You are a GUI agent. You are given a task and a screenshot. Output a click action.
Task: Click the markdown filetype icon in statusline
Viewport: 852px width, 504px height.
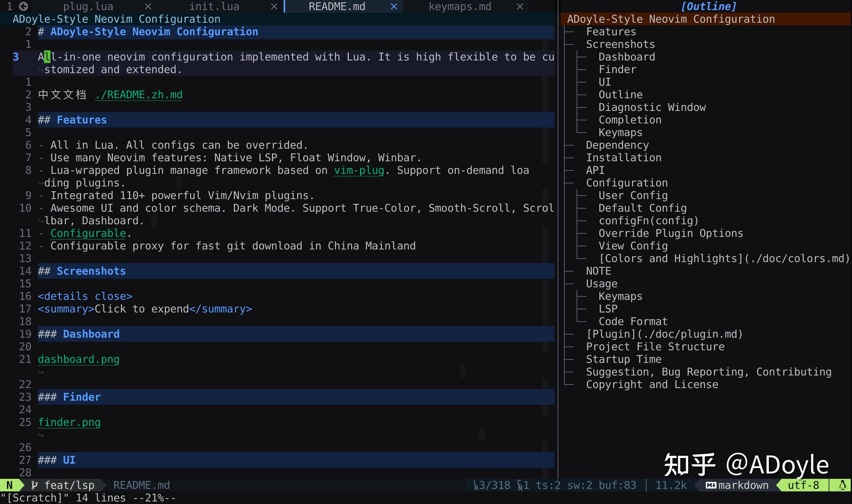click(711, 485)
